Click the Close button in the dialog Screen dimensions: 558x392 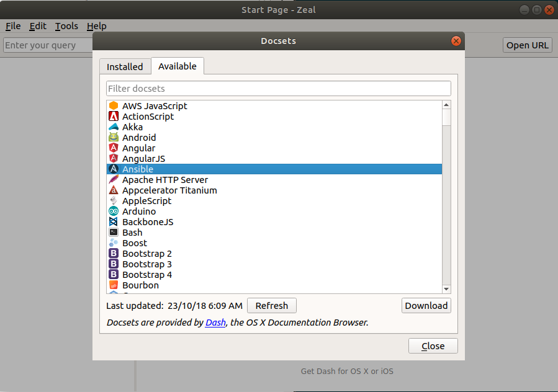click(433, 345)
